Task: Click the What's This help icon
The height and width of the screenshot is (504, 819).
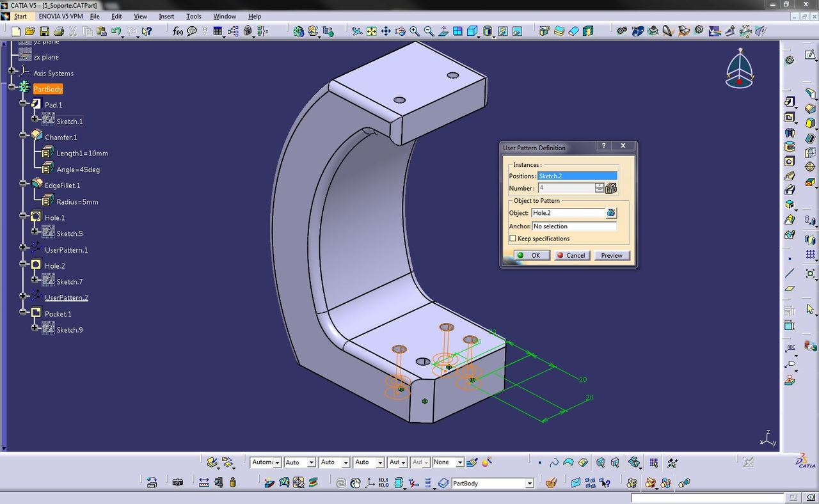Action: [x=147, y=31]
